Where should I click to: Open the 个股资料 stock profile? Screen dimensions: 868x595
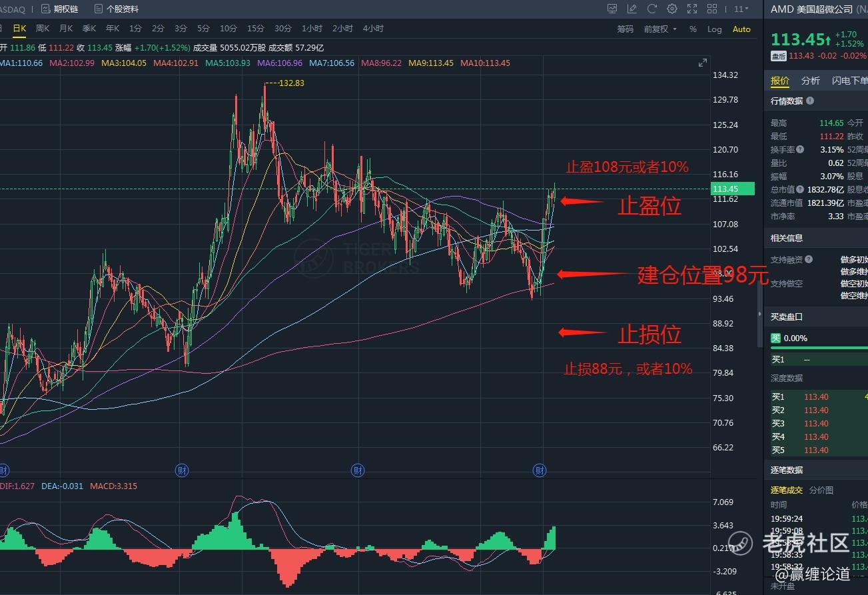click(x=116, y=9)
